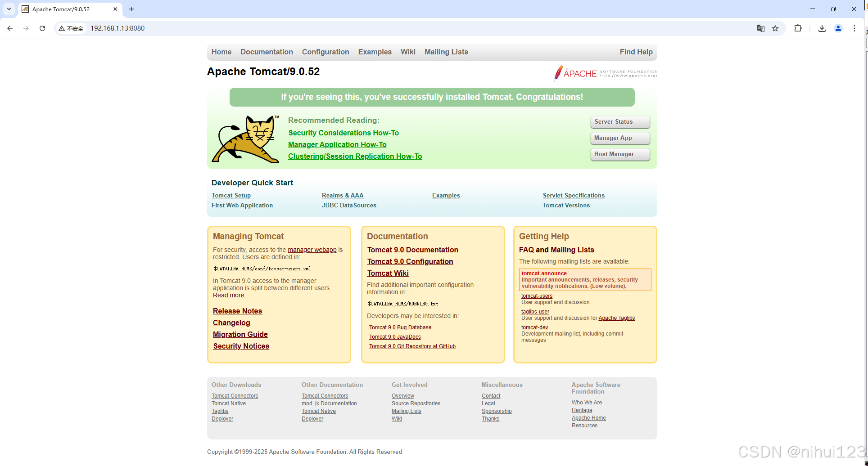The height and width of the screenshot is (466, 868).
Task: Click the Manager App button
Action: tap(620, 138)
